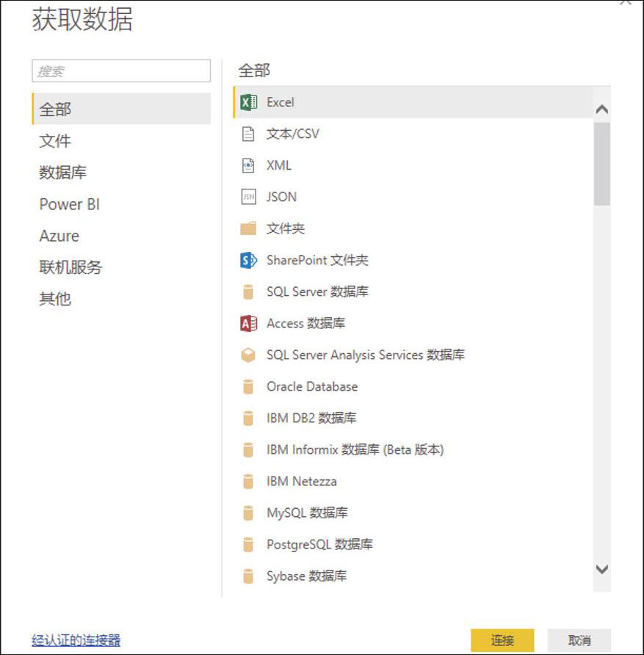Click the scroll up arrow of list
644x655 pixels.
coord(602,109)
